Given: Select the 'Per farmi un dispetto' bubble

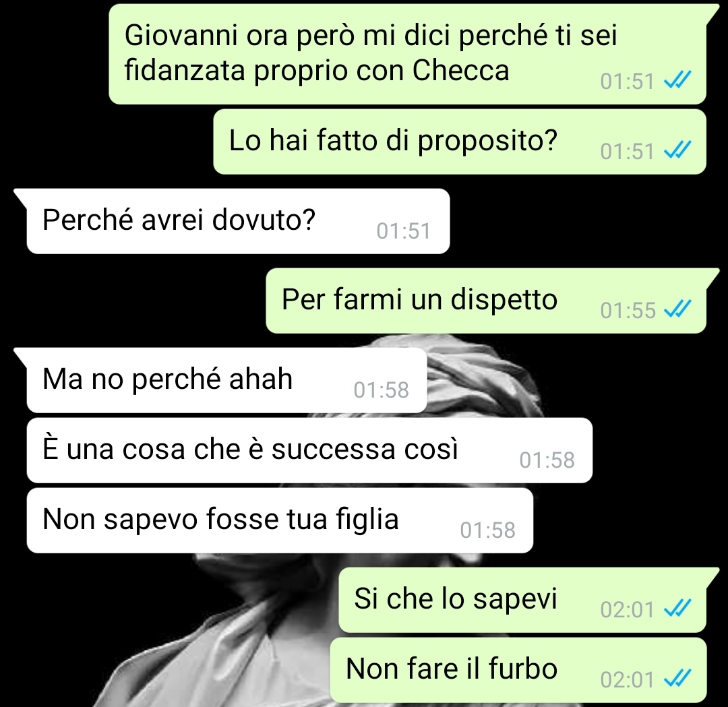Looking at the screenshot, I should point(486,301).
